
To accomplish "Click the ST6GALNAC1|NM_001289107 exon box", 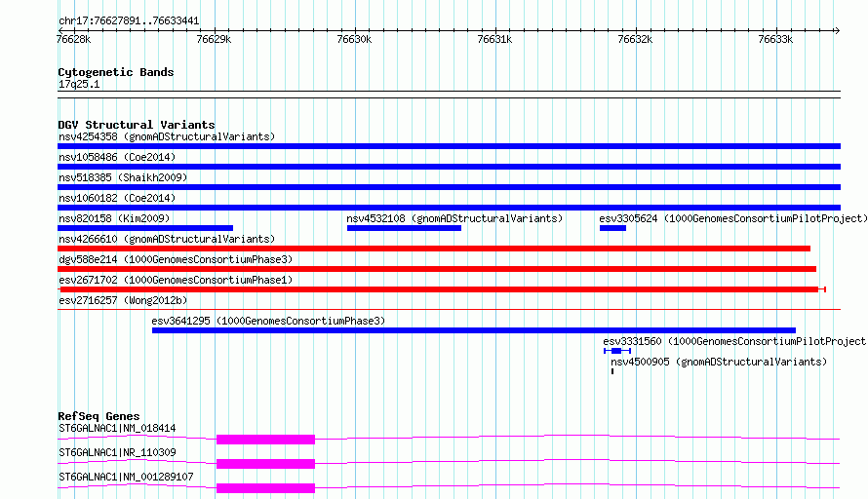I will (x=265, y=488).
